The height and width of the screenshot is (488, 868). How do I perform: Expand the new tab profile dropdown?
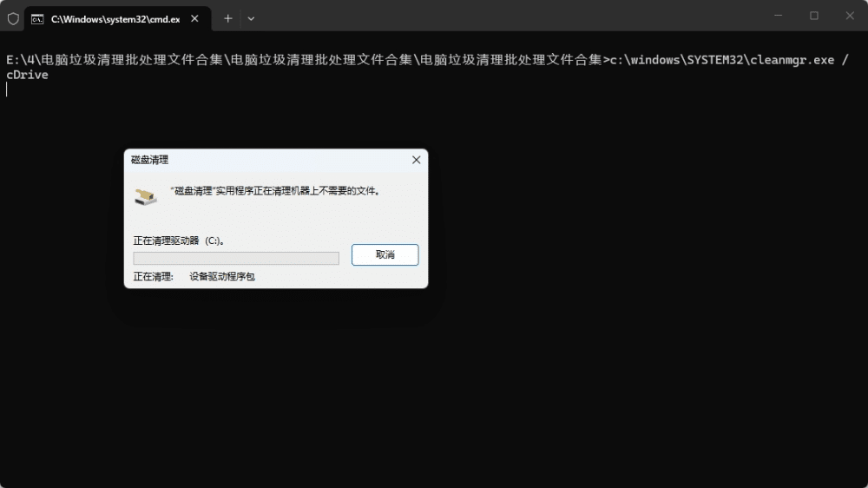click(251, 19)
